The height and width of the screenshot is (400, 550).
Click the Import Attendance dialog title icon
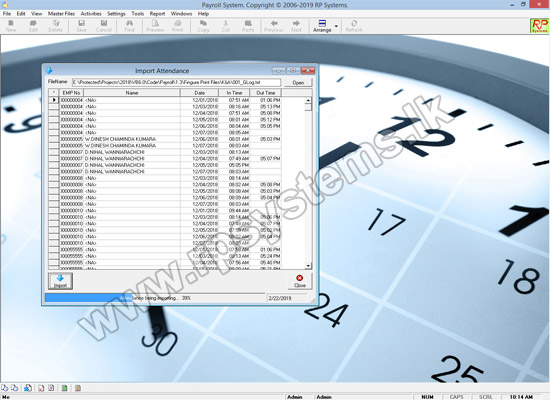(x=49, y=71)
